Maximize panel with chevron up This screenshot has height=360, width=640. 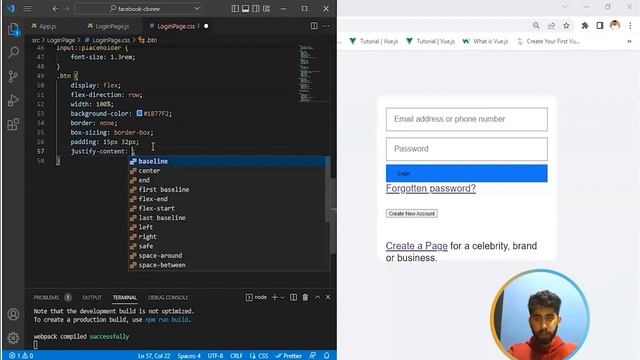(317, 298)
